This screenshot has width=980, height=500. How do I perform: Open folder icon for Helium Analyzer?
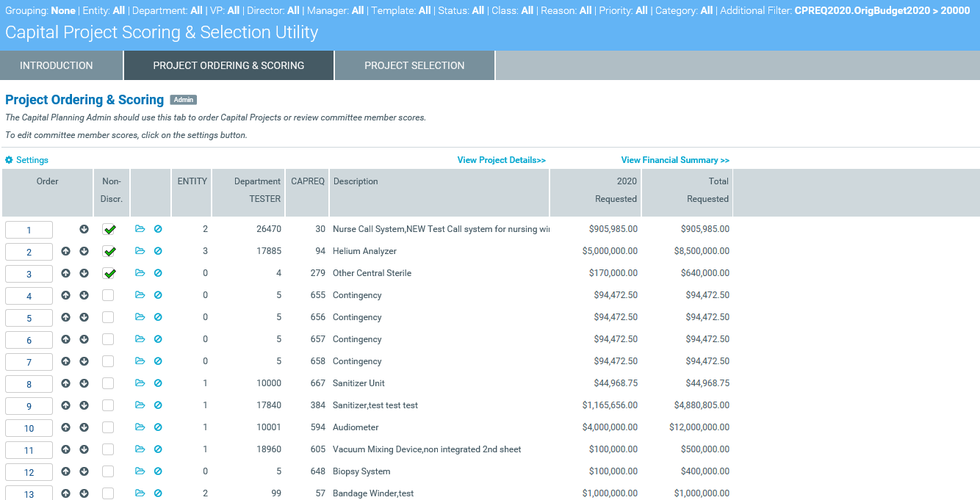pyautogui.click(x=140, y=251)
